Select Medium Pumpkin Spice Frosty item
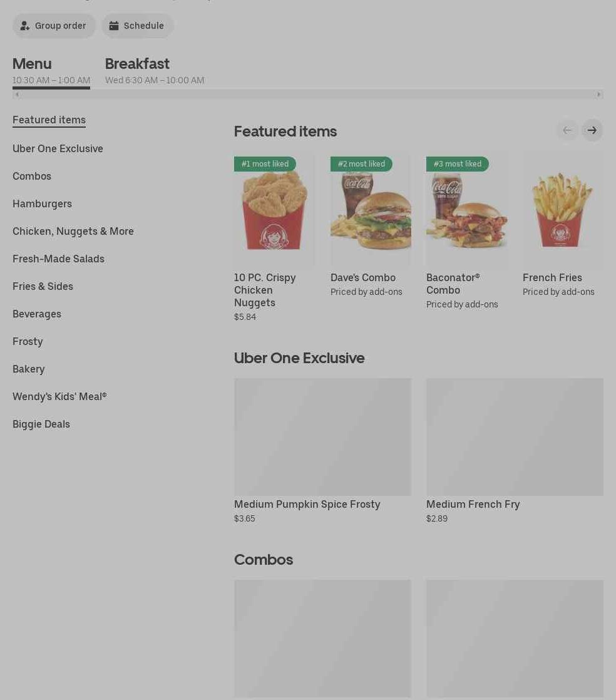Viewport: 616px width, 700px height. coord(323,451)
